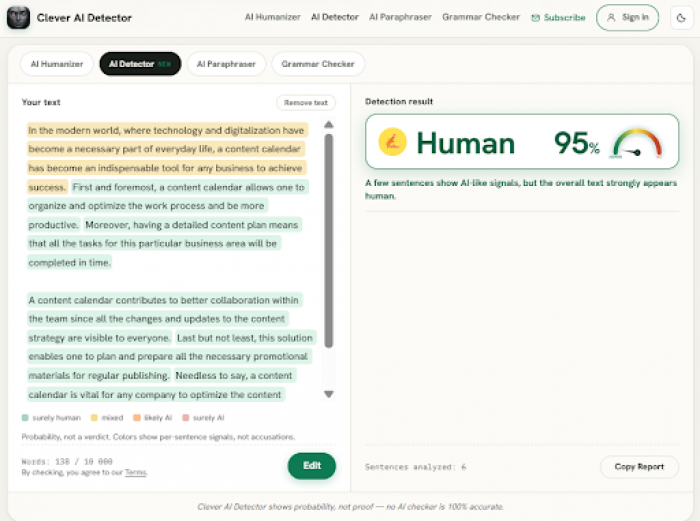
Task: Click the Clever AI Detector face logo
Action: [18, 18]
